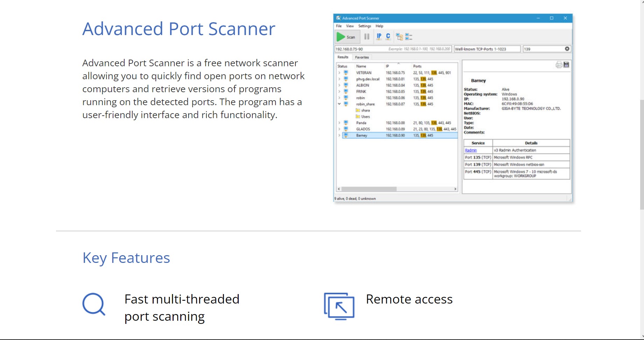Sort by the Ports column header
Image resolution: width=644 pixels, height=340 pixels.
pos(417,66)
